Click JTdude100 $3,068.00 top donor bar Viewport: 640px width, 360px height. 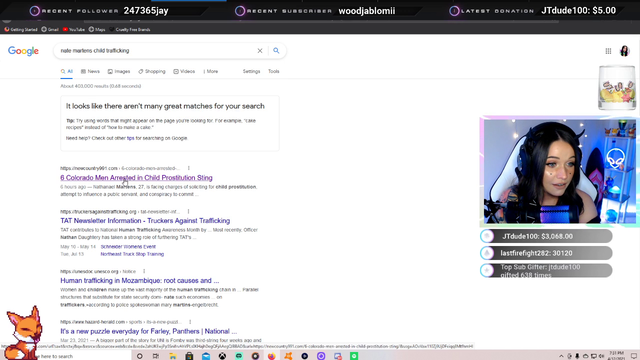coord(547,236)
